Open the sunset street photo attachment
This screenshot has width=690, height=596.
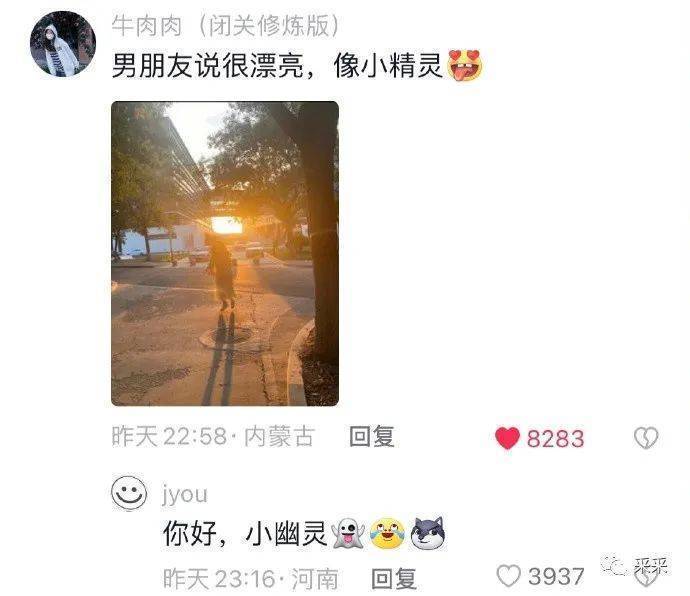click(x=225, y=254)
